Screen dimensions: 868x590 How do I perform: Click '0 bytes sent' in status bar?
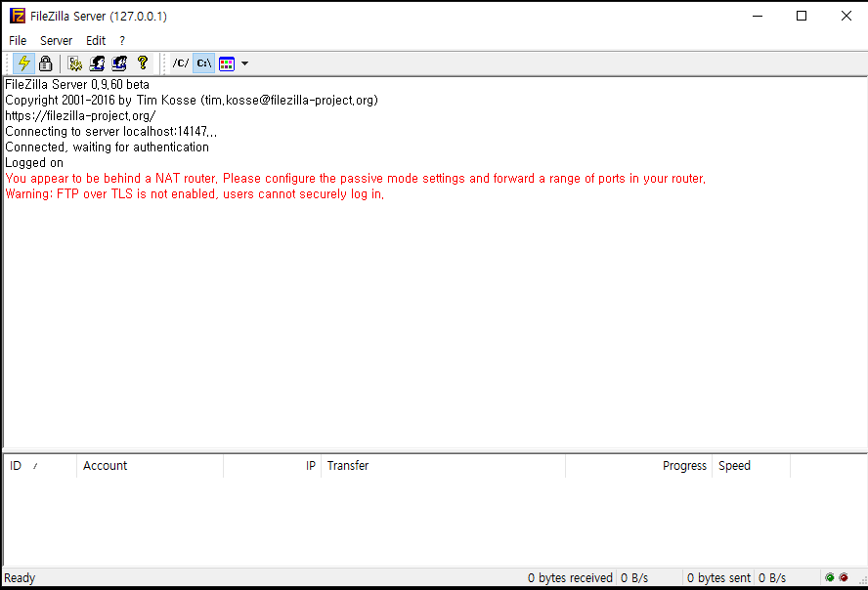718,578
